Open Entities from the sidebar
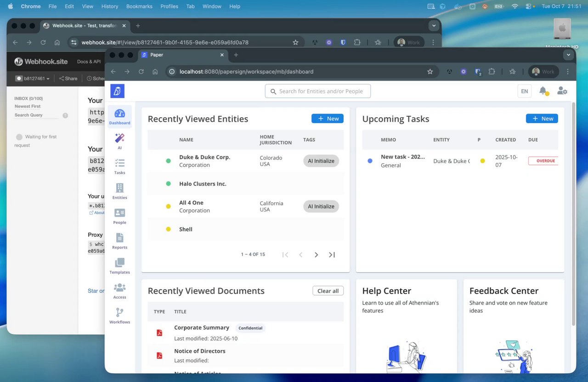This screenshot has width=588, height=382. click(x=119, y=191)
